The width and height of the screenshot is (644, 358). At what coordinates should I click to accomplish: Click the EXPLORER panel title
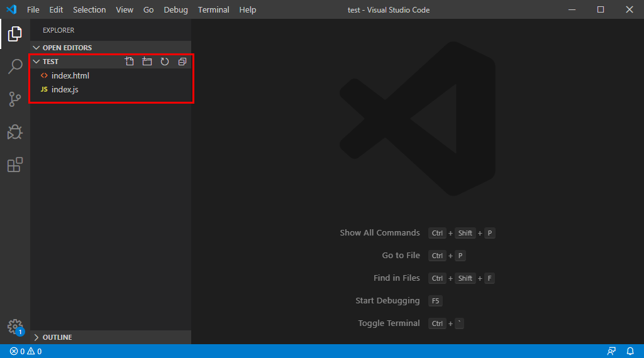click(58, 30)
